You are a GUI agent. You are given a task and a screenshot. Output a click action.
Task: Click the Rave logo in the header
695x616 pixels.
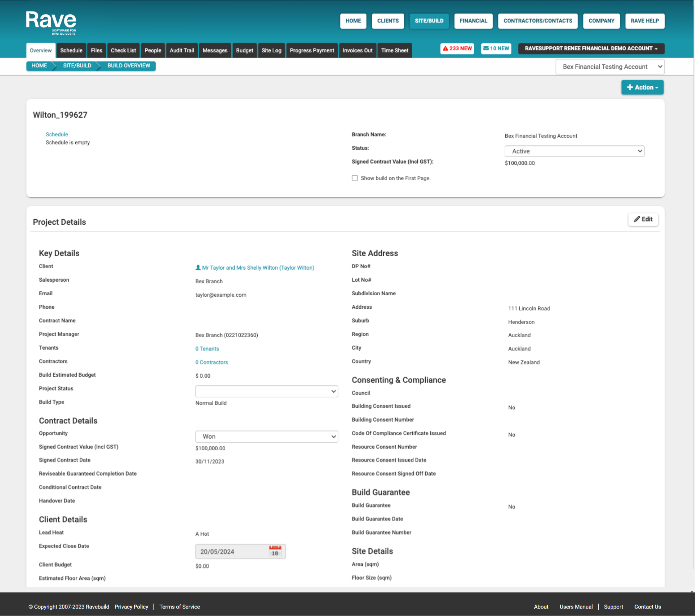pos(51,22)
